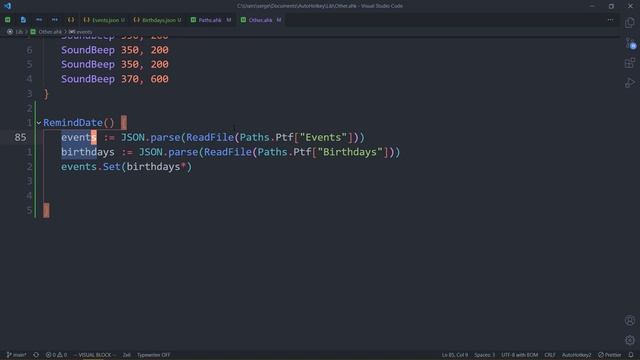Click the "Birthdays" string literal
Screen dimensions: 640x360
[x=350, y=152]
